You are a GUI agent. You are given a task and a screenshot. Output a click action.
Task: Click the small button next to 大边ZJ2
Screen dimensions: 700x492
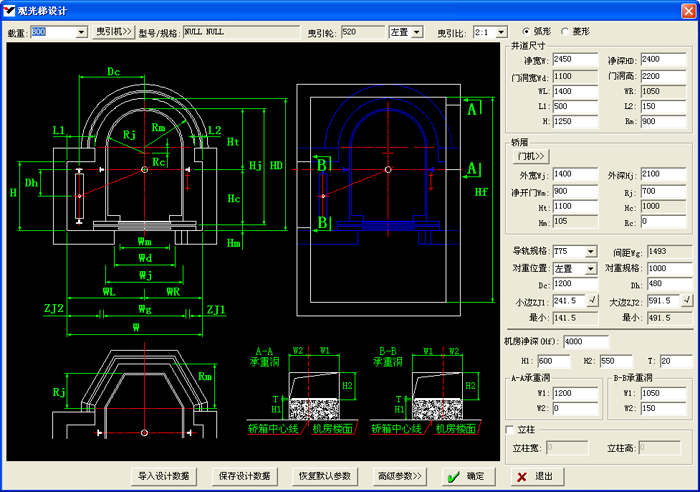pyautogui.click(x=687, y=300)
